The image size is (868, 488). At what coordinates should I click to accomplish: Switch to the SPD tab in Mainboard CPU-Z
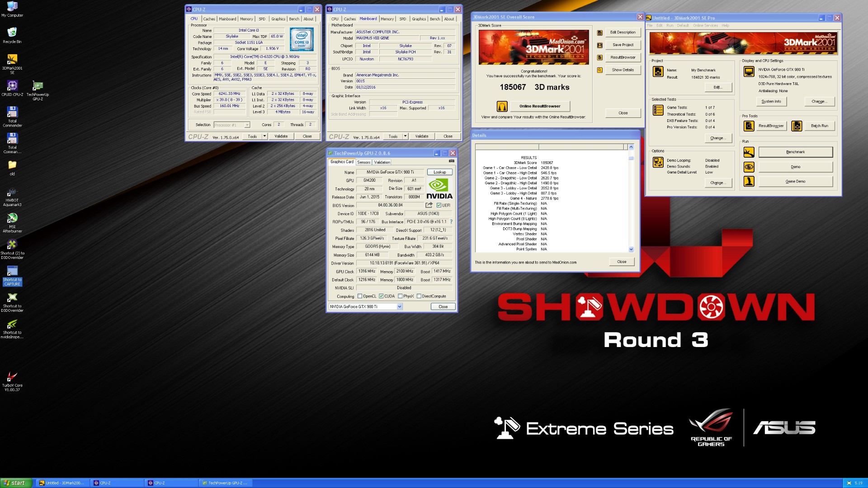(402, 19)
